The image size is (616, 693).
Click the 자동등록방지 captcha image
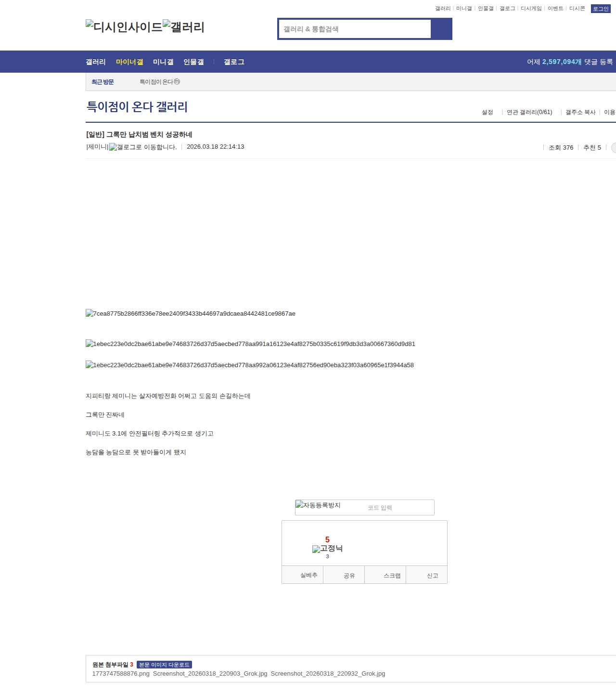coord(318,505)
